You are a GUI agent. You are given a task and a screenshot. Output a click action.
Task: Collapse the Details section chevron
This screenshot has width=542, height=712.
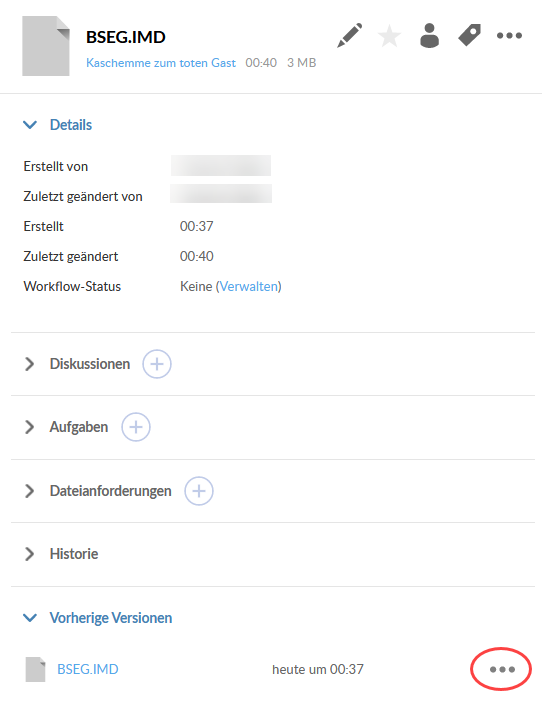(x=30, y=124)
